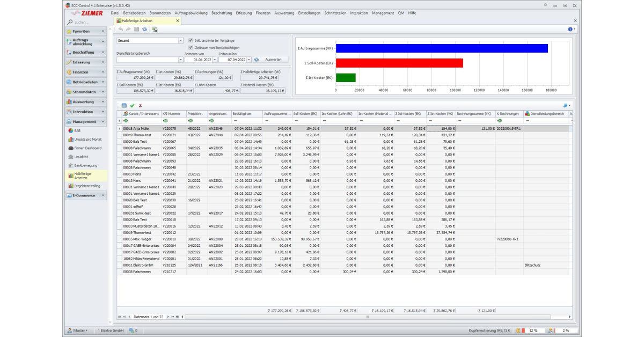
Task: Click the search magnifier icon
Action: tap(70, 22)
